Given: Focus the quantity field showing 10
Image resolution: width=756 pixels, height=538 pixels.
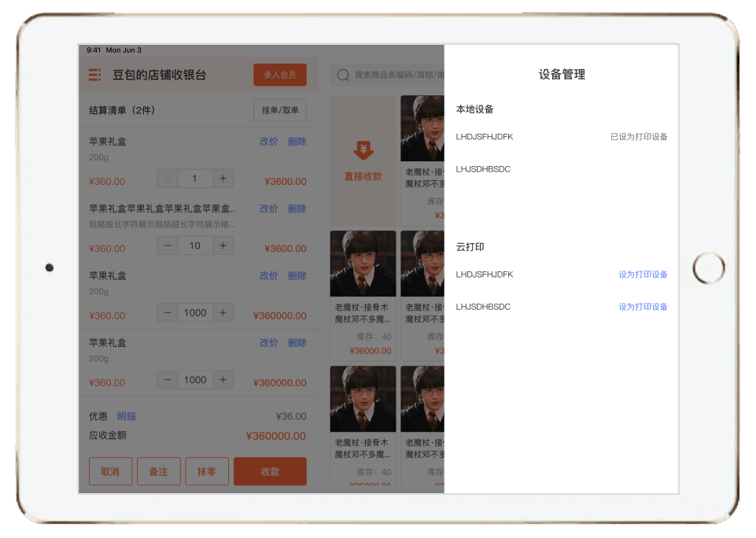Looking at the screenshot, I should click(195, 246).
